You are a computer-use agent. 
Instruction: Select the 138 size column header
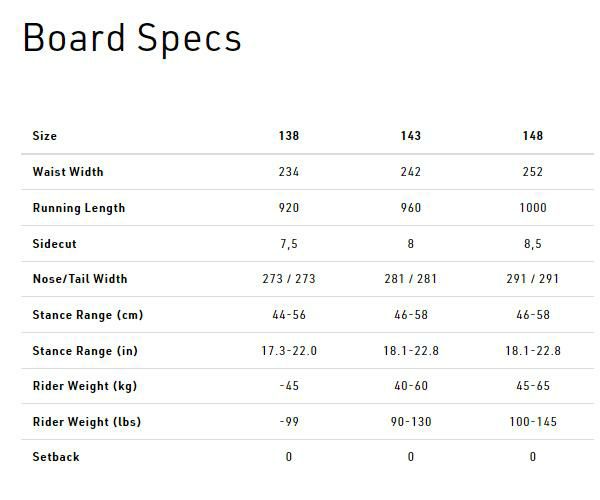[289, 136]
